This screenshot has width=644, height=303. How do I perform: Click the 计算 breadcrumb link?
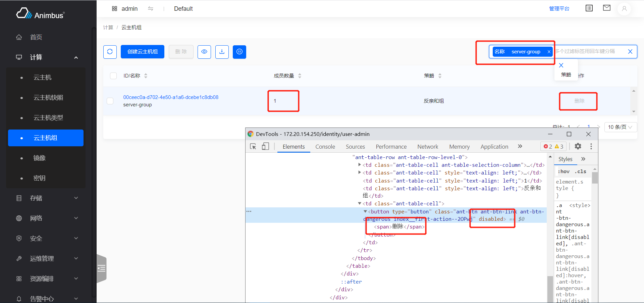point(108,28)
